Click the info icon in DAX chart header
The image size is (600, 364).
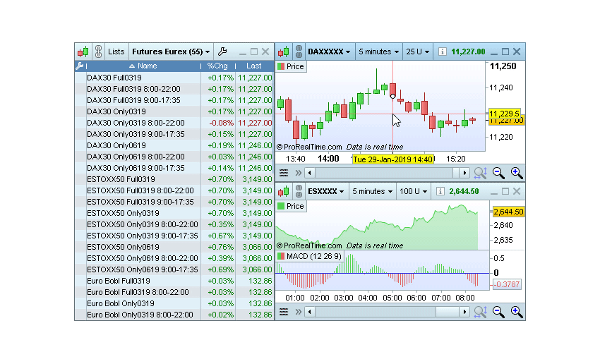click(x=442, y=51)
